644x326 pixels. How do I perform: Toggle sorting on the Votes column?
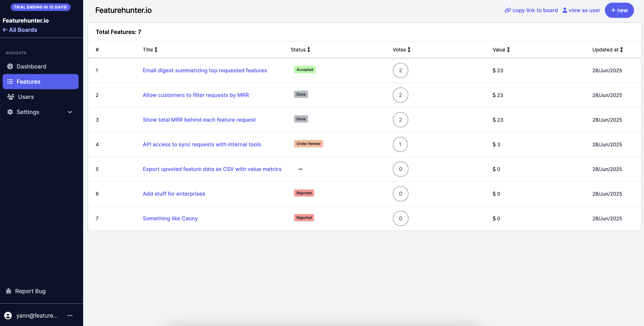point(409,50)
